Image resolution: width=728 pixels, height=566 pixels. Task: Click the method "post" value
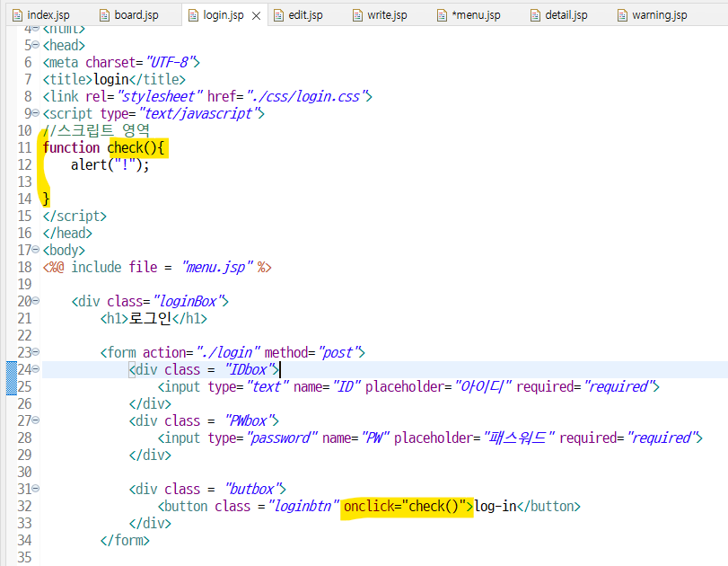coord(338,353)
